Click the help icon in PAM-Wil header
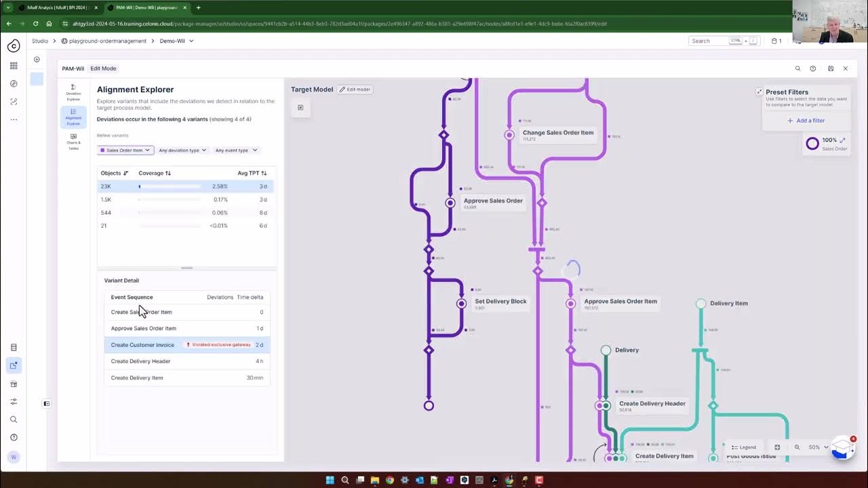The height and width of the screenshot is (488, 868). (813, 68)
